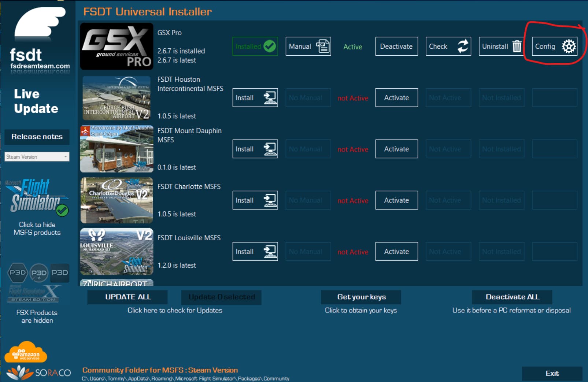Click Update 0 selected button
588x382 pixels.
click(221, 297)
